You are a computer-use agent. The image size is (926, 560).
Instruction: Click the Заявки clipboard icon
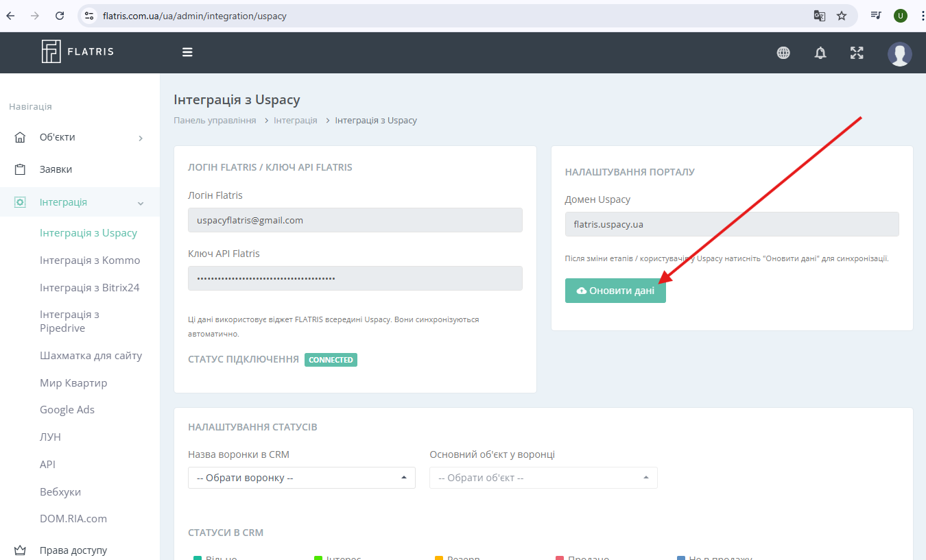(x=20, y=169)
